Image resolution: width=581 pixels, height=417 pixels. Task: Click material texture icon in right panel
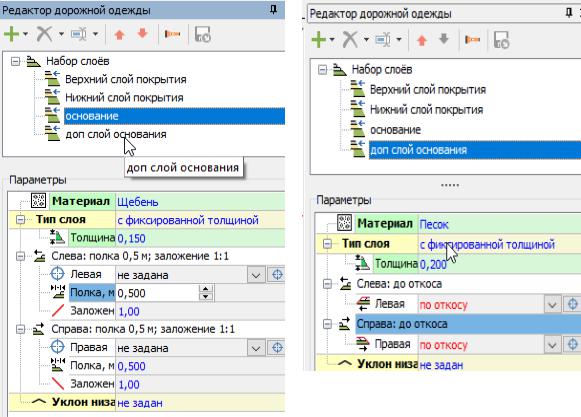(344, 222)
